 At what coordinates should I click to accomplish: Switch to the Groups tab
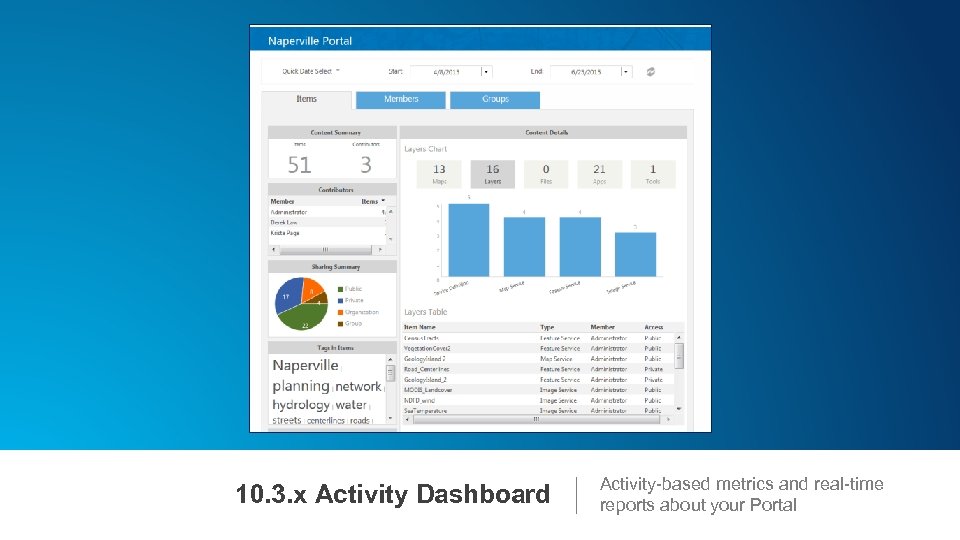click(x=495, y=99)
